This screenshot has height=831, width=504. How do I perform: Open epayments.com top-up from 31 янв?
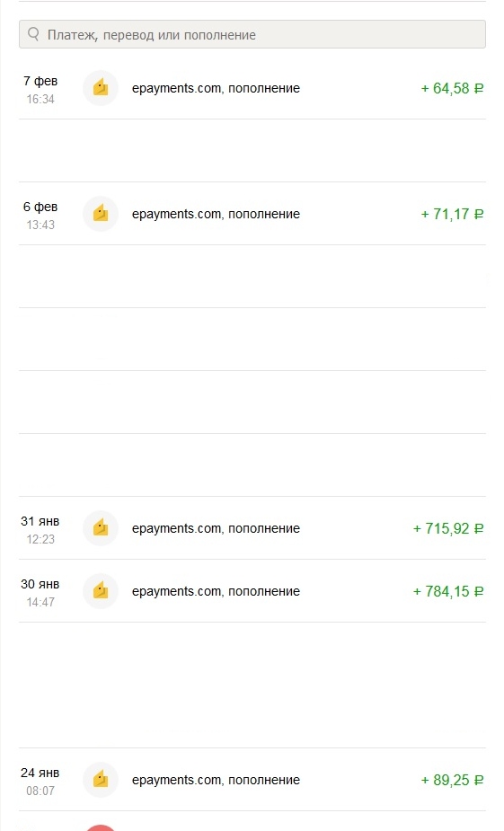click(216, 528)
